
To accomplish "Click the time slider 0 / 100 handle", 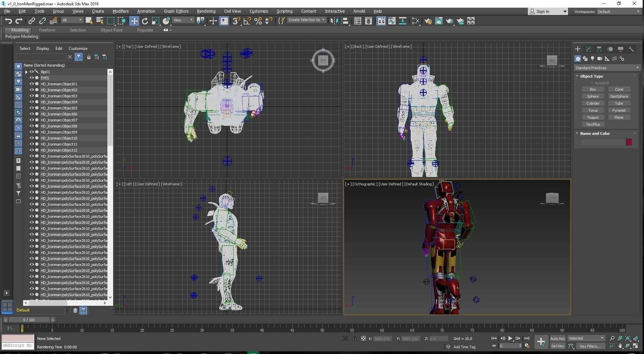I will (29, 320).
